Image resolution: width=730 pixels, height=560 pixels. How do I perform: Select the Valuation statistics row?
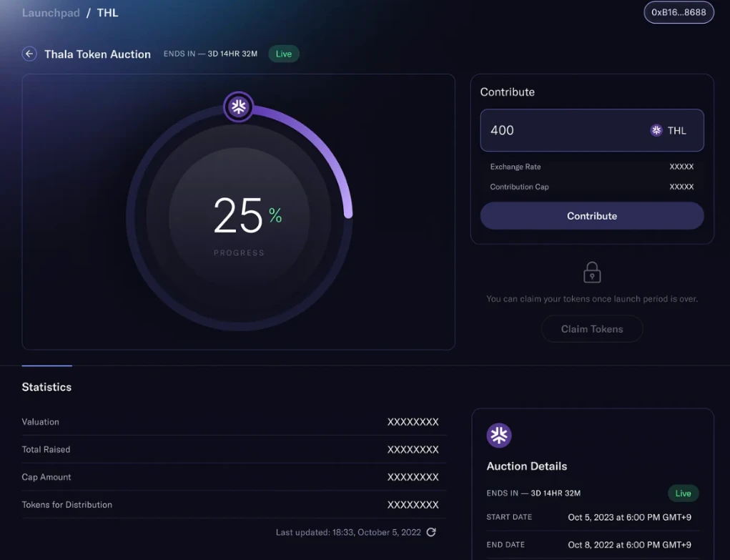pos(234,422)
